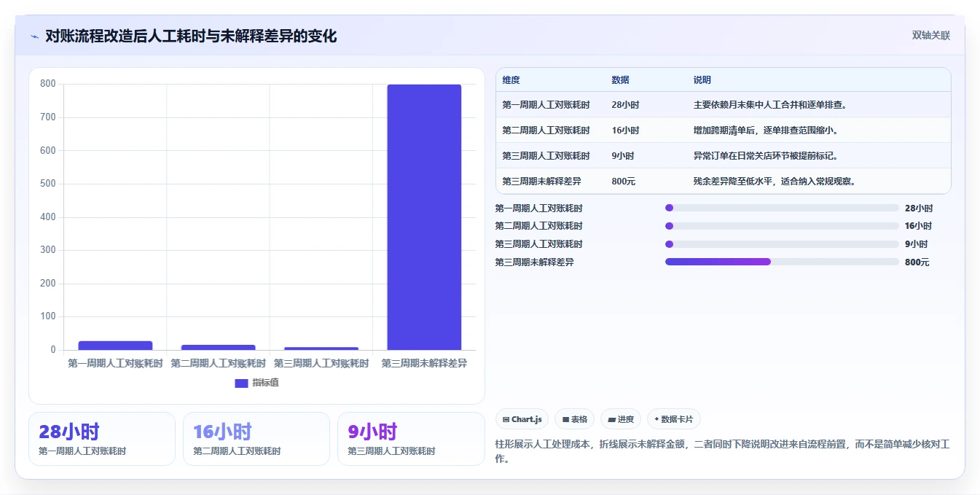The image size is (980, 495).
Task: Click the large 16小时 figure in the data card
Action: click(x=222, y=432)
